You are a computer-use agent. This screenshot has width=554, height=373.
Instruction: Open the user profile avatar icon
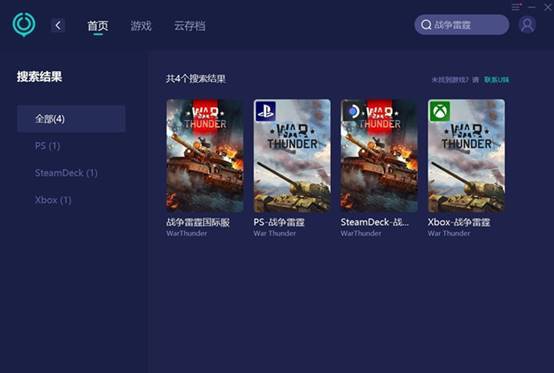tap(527, 25)
